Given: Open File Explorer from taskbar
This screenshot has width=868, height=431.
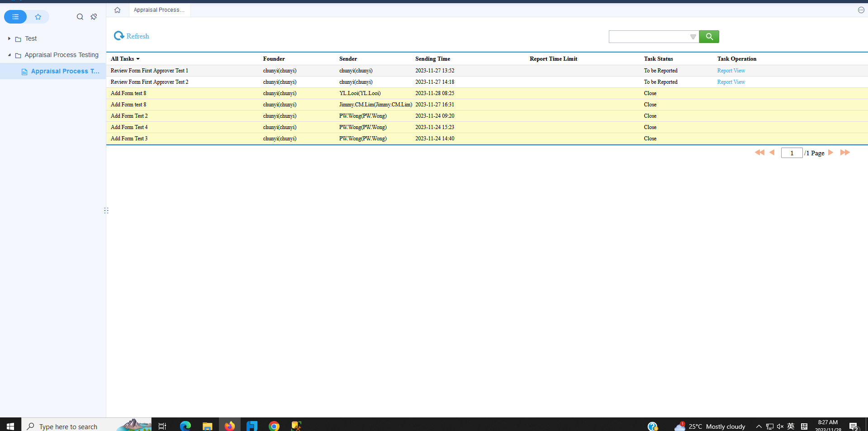Looking at the screenshot, I should click(207, 426).
